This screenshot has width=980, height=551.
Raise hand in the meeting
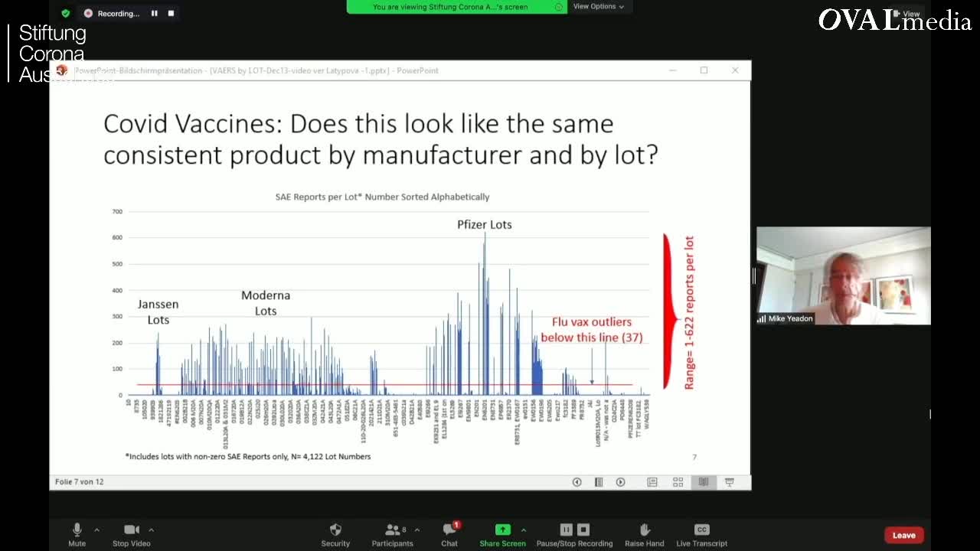645,534
